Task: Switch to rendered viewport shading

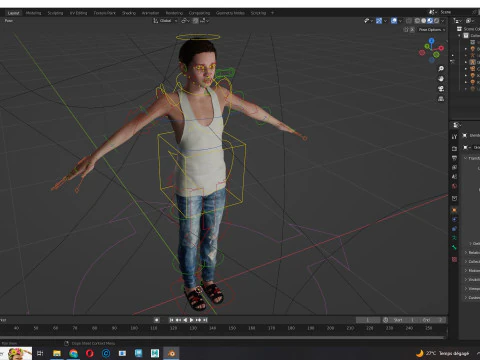Action: [x=436, y=21]
